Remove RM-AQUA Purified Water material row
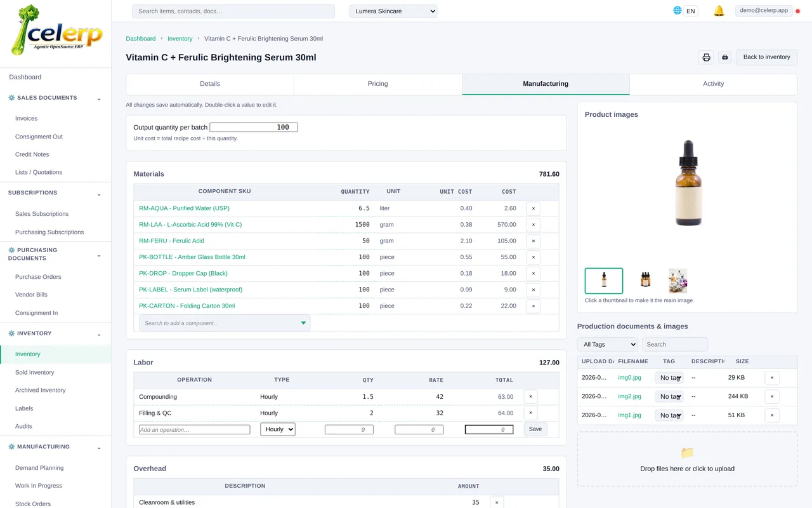 point(534,208)
